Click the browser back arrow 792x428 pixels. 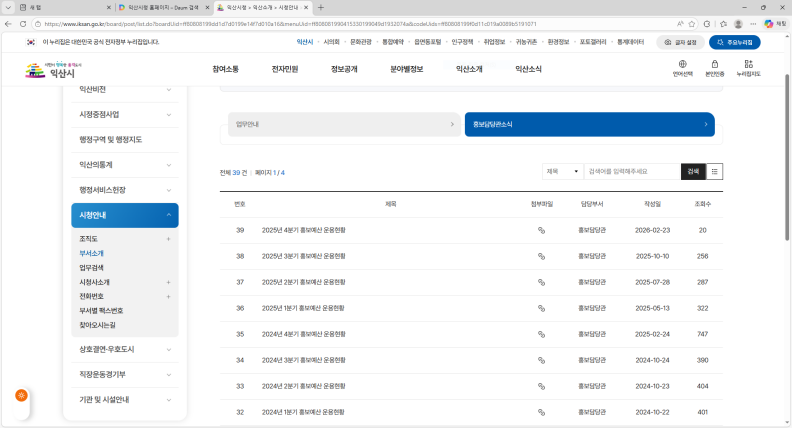8,24
